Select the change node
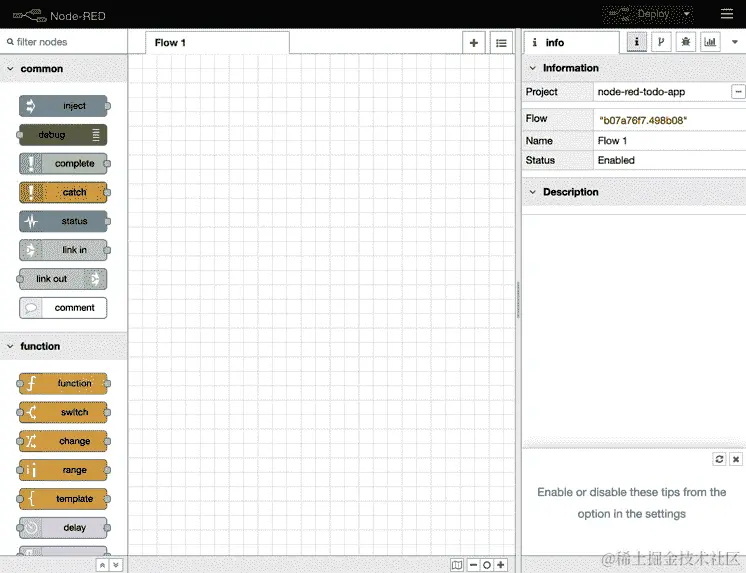 coord(63,441)
